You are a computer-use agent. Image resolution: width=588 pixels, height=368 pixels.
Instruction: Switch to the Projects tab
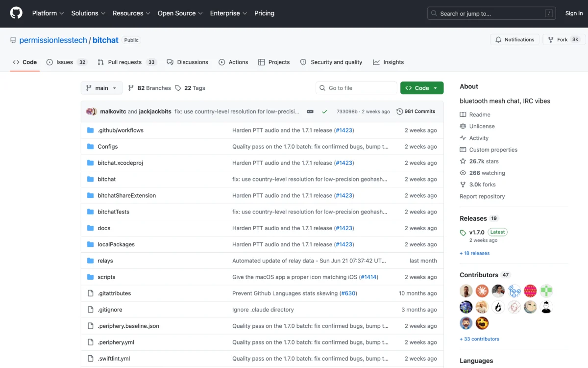pyautogui.click(x=274, y=62)
